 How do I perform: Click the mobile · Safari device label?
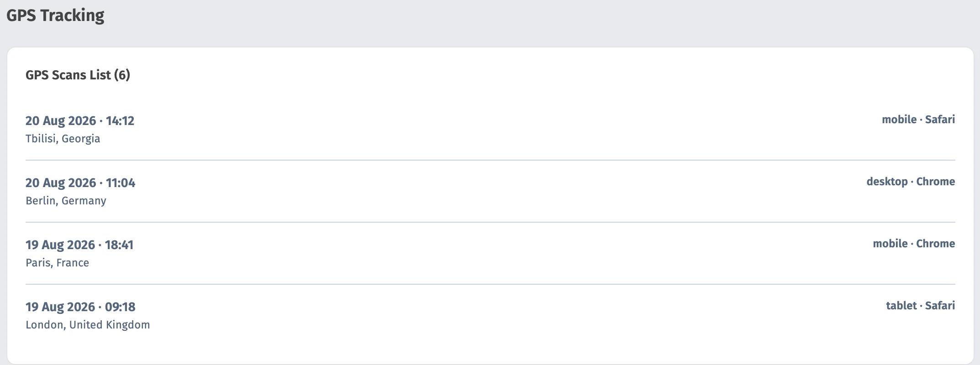click(x=918, y=120)
